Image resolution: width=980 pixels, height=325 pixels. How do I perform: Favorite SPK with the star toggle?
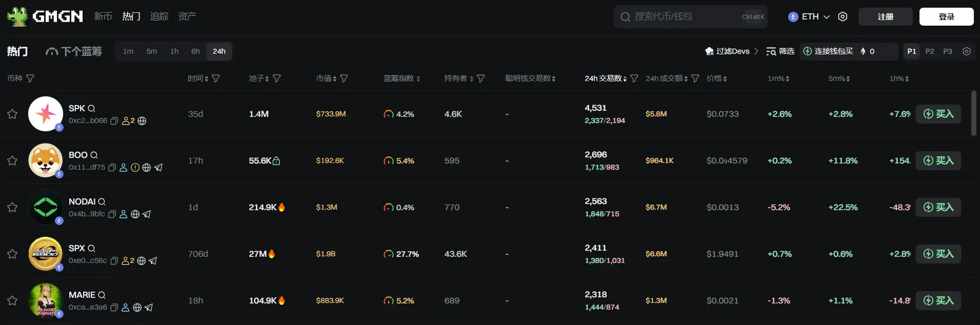point(12,114)
